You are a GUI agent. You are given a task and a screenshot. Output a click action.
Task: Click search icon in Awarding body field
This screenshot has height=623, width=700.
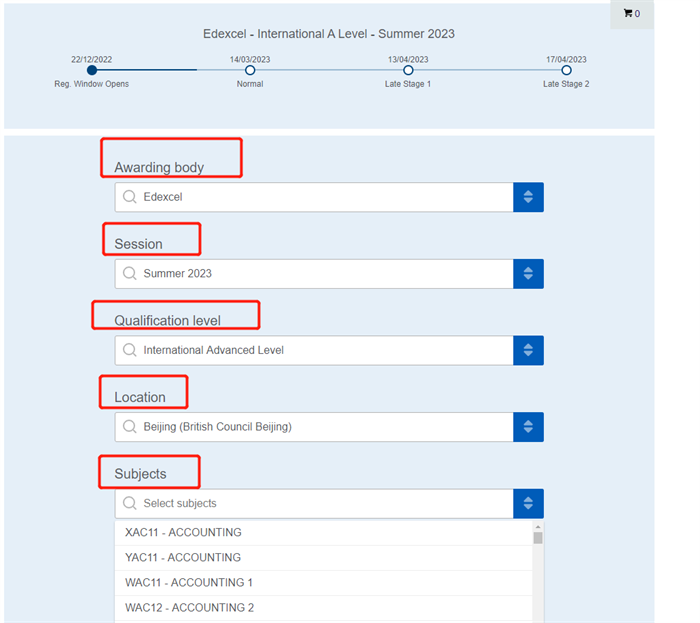point(129,197)
